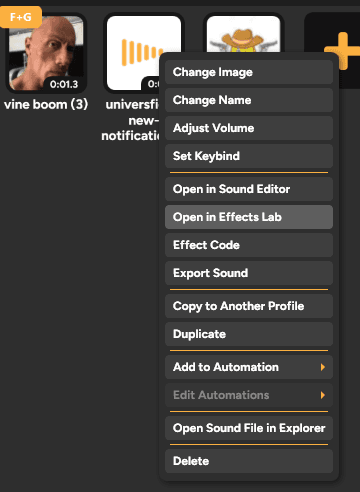360x492 pixels.
Task: Open in Effects Lab
Action: point(249,217)
